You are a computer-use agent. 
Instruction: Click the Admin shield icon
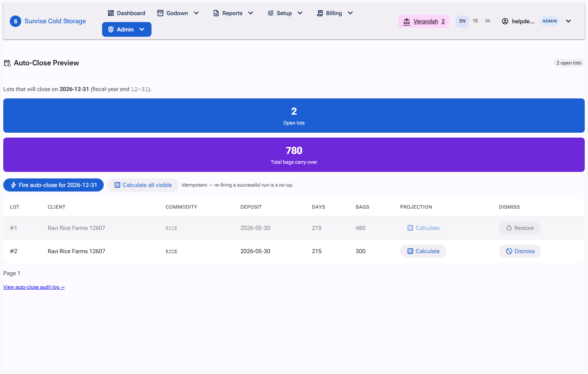click(111, 29)
